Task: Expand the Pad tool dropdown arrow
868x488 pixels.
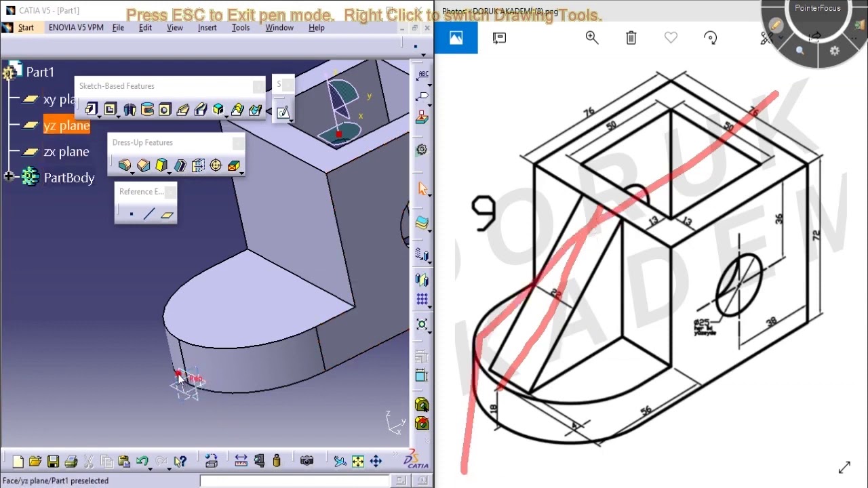Action: coord(100,116)
